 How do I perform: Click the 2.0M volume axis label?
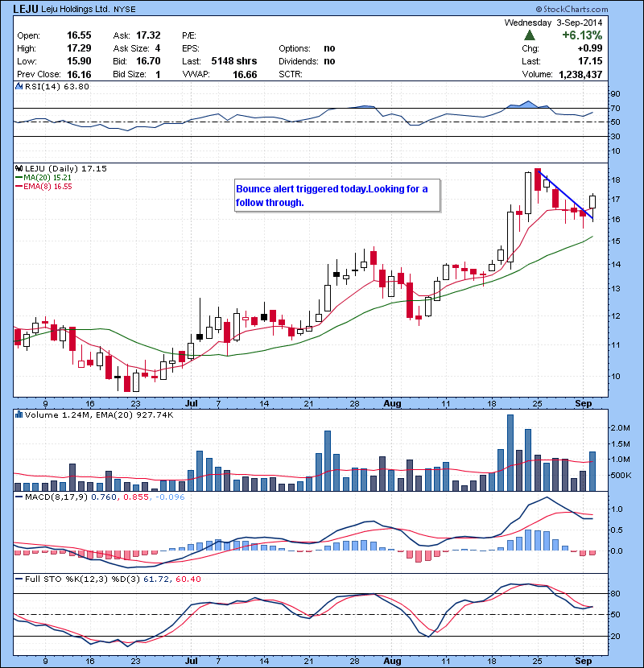point(621,427)
